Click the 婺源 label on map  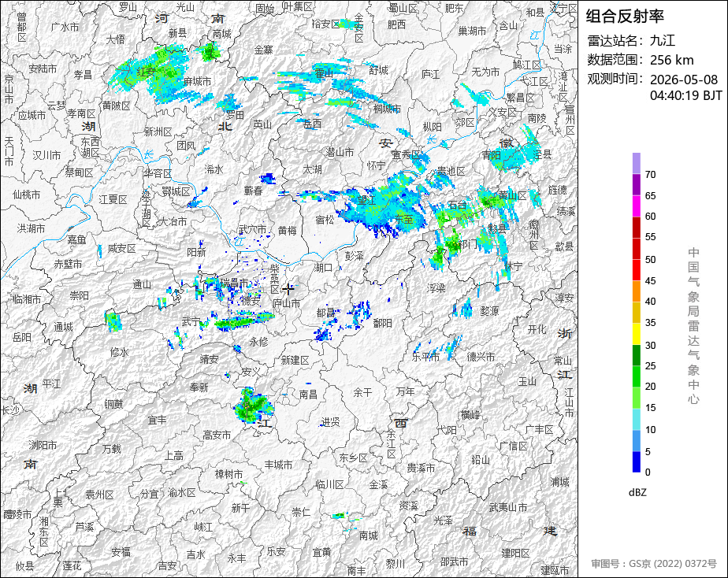pos(489,311)
